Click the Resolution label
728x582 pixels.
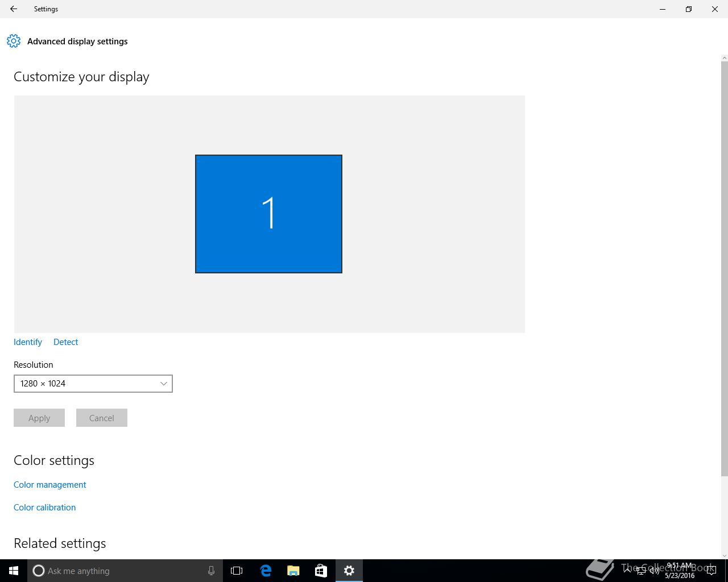tap(34, 365)
